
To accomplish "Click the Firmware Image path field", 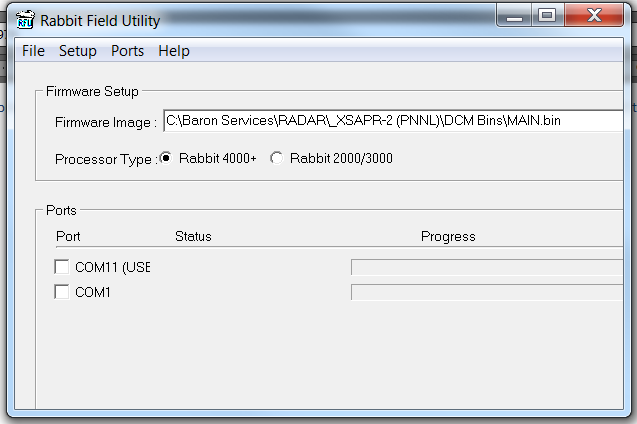I will point(392,121).
